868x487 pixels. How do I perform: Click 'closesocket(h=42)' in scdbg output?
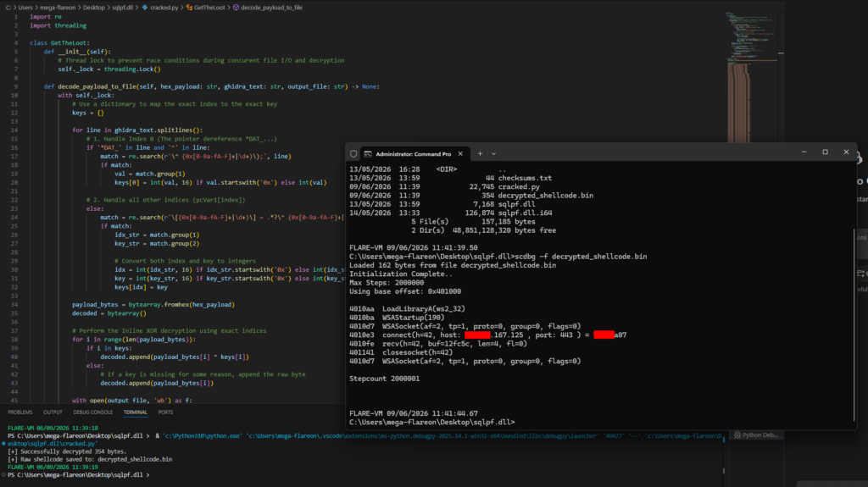pos(417,352)
